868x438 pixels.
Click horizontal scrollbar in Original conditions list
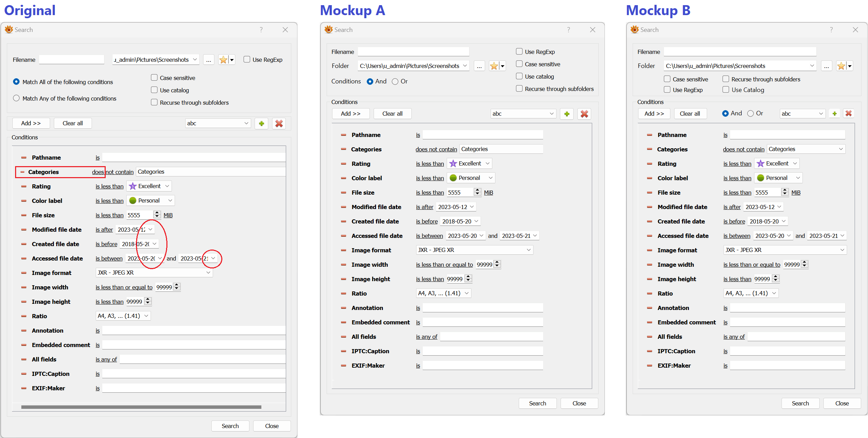[x=141, y=407]
